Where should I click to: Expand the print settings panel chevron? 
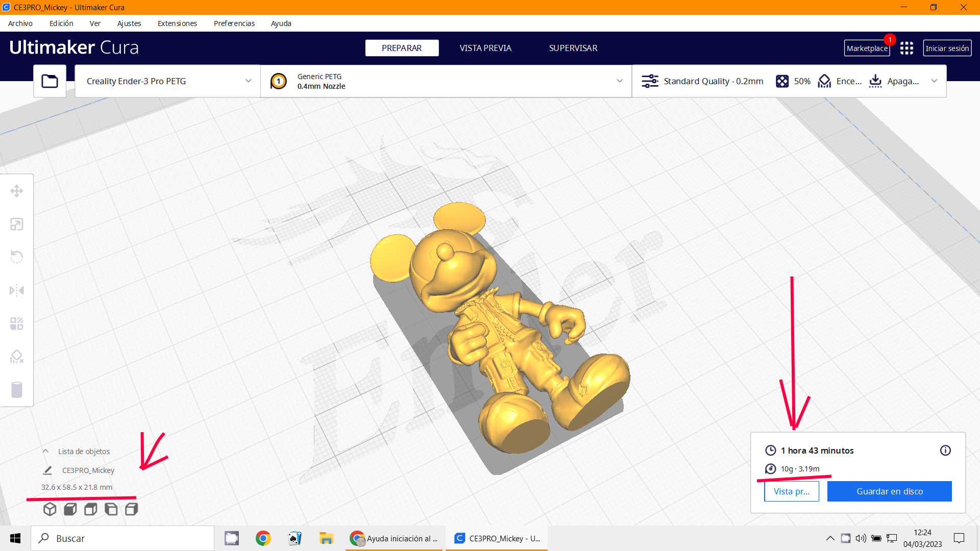[934, 81]
